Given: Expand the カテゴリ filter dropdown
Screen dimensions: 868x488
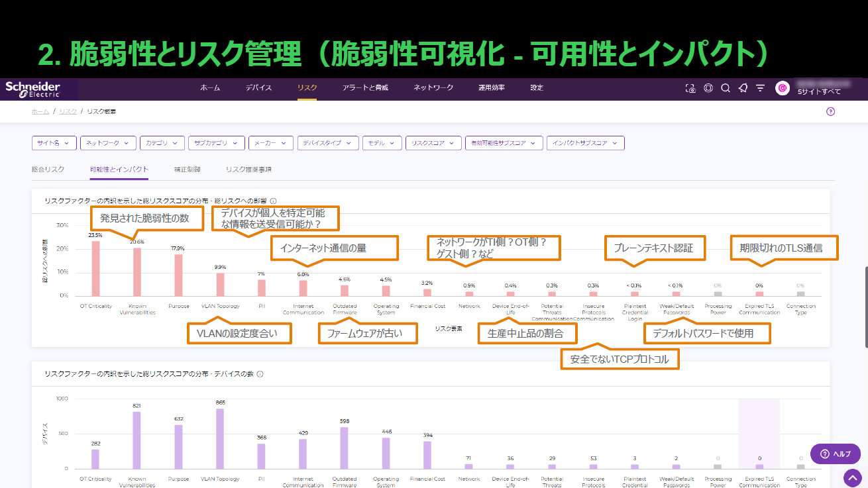Looking at the screenshot, I should click(162, 143).
